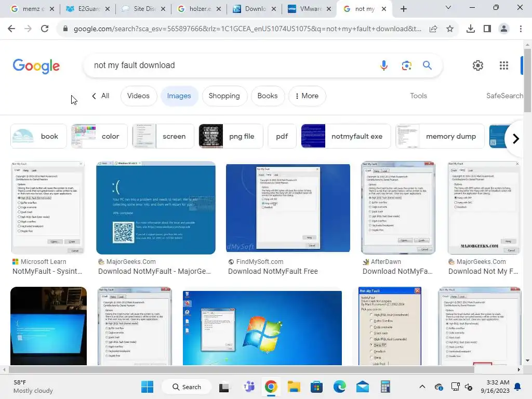This screenshot has width=532, height=399.
Task: Open 'NotMyFault - Sysint...' result link
Action: click(x=47, y=271)
